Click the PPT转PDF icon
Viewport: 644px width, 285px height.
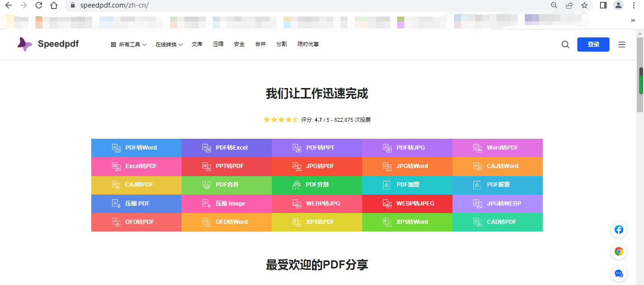pyautogui.click(x=207, y=166)
